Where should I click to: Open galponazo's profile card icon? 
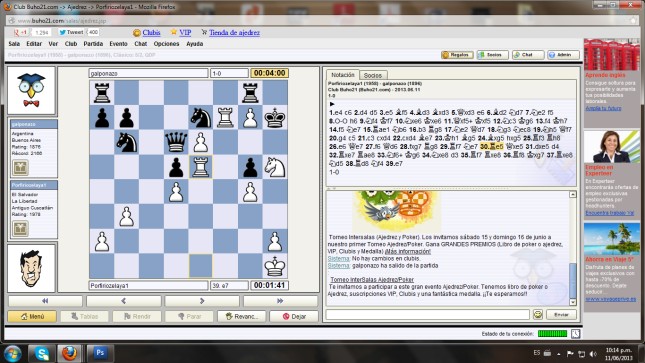(20, 168)
